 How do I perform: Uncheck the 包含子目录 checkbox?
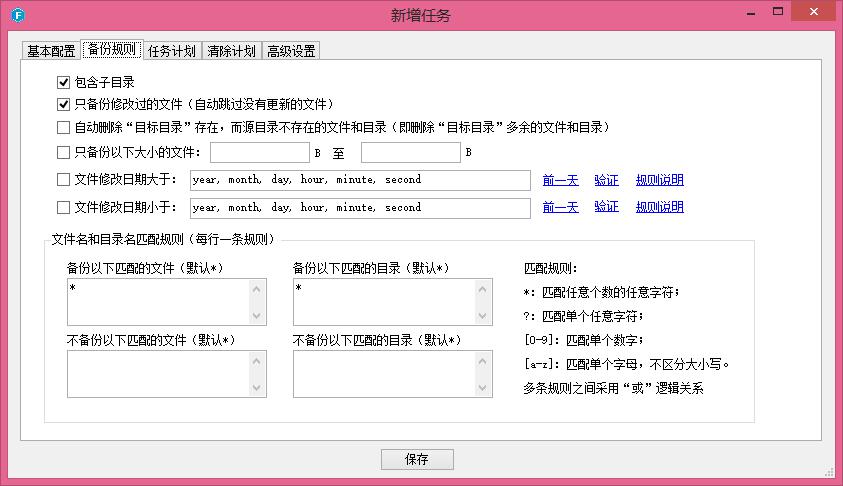pos(63,82)
